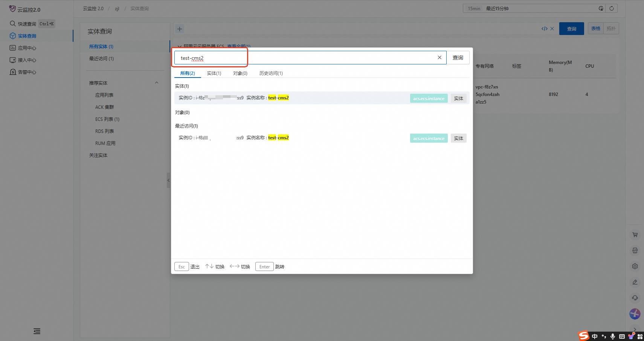Click the 专有网络 column header

pyautogui.click(x=484, y=66)
